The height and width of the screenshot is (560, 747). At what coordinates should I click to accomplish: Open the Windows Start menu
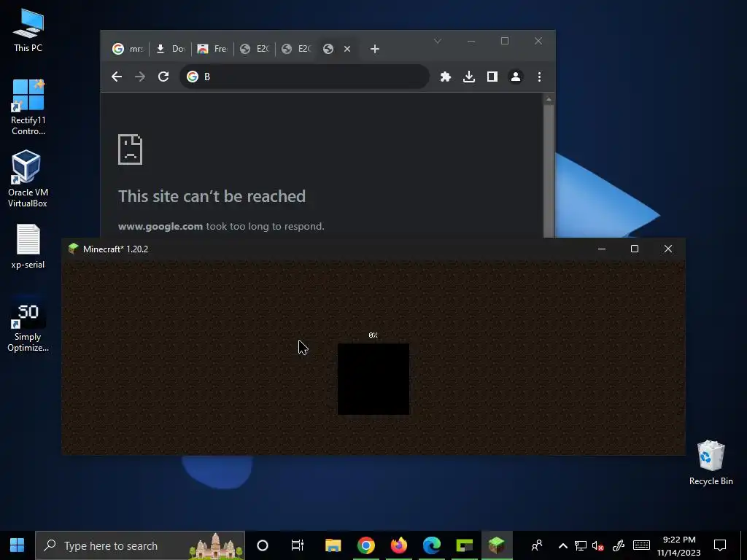(18, 545)
